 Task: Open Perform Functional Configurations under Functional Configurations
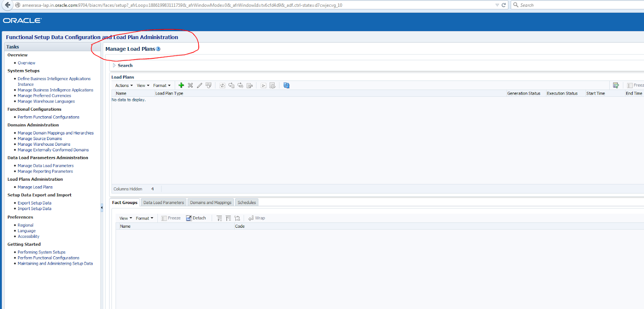[x=48, y=117]
